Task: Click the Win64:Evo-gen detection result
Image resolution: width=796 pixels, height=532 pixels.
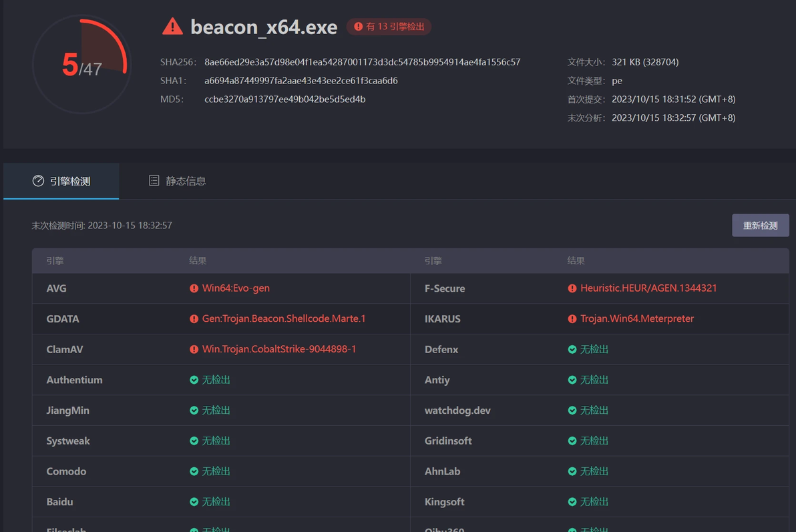Action: 236,288
